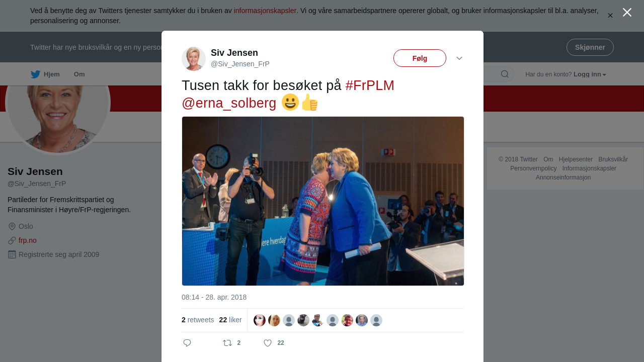The width and height of the screenshot is (644, 362).
Task: Dismiss the cookie notice small X
Action: pyautogui.click(x=610, y=16)
